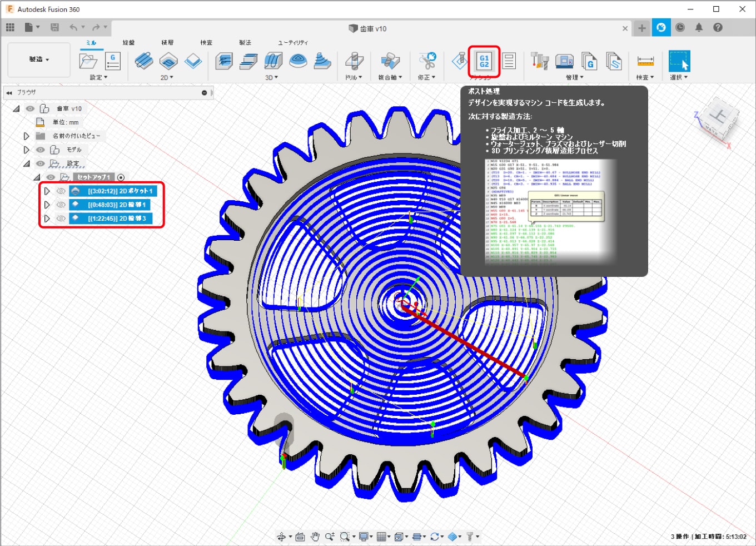Toggle visibility of the モデル node

point(41,150)
